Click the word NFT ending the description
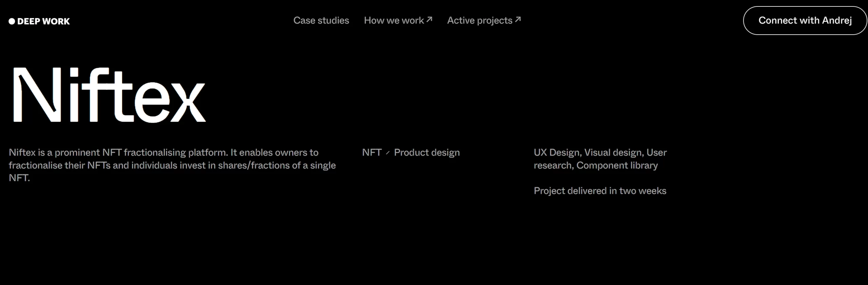The height and width of the screenshot is (285, 868). click(18, 178)
